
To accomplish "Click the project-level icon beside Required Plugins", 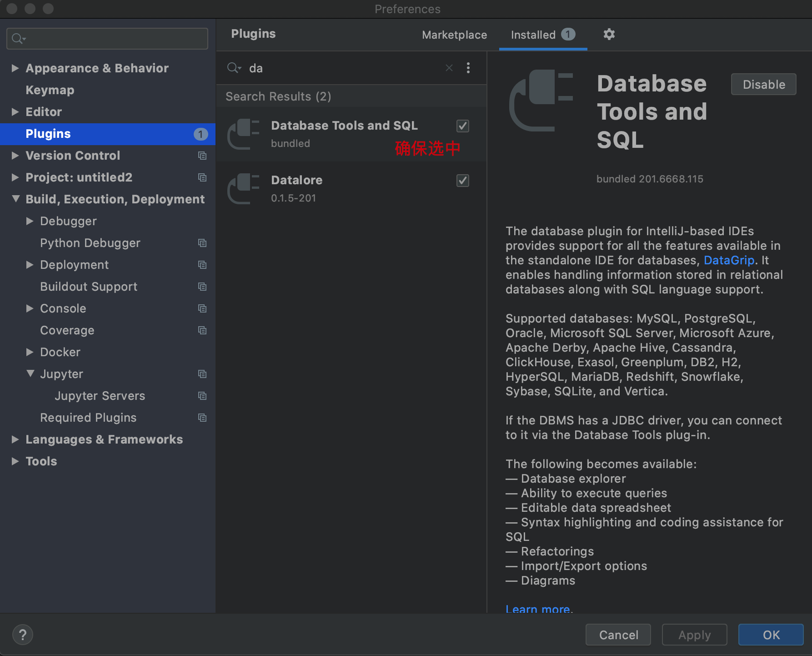I will 202,418.
